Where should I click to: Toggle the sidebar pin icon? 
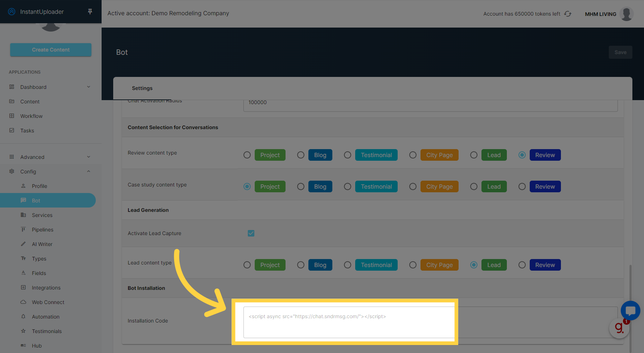point(90,12)
